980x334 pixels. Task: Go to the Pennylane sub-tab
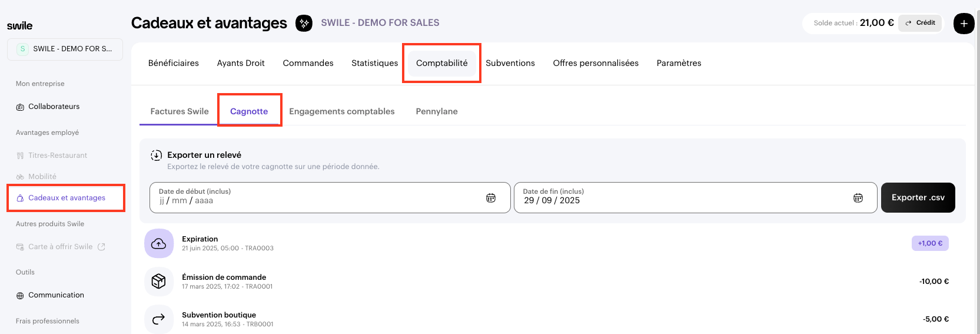(437, 111)
